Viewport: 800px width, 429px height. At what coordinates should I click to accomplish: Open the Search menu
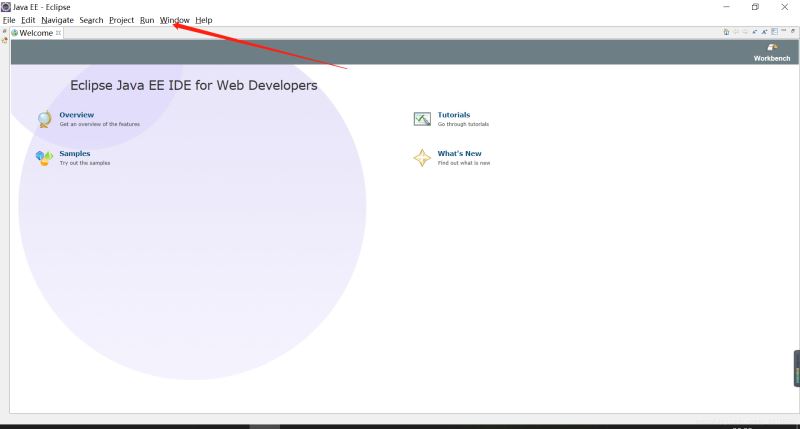coord(91,20)
